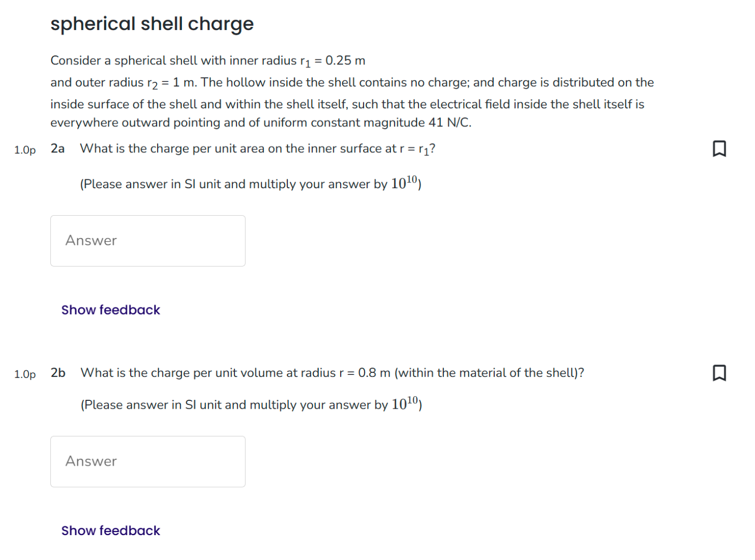Click the inner radius value r1 = 0.25 m
Image resolution: width=755 pixels, height=560 pixels.
332,61
